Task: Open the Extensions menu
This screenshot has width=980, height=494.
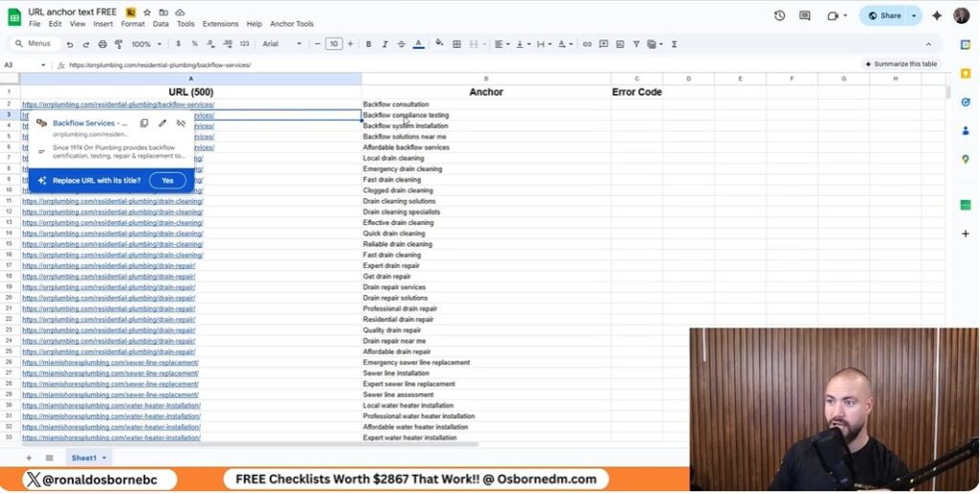Action: click(220, 24)
